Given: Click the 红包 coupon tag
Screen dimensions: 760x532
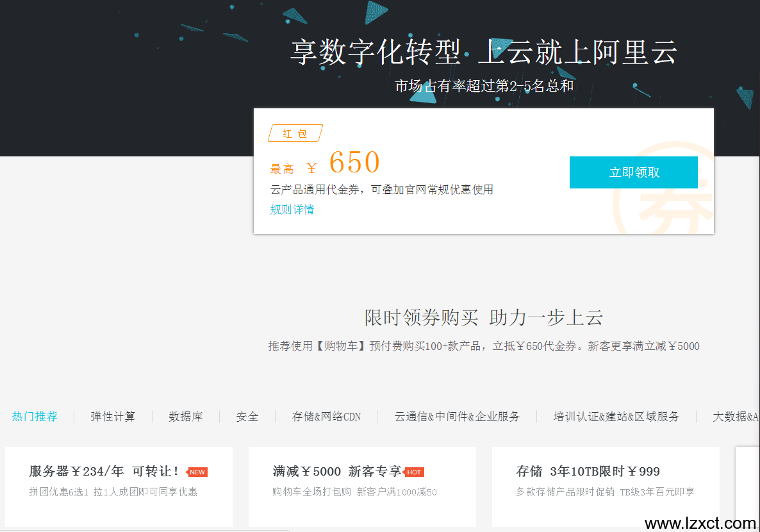Looking at the screenshot, I should tap(295, 133).
